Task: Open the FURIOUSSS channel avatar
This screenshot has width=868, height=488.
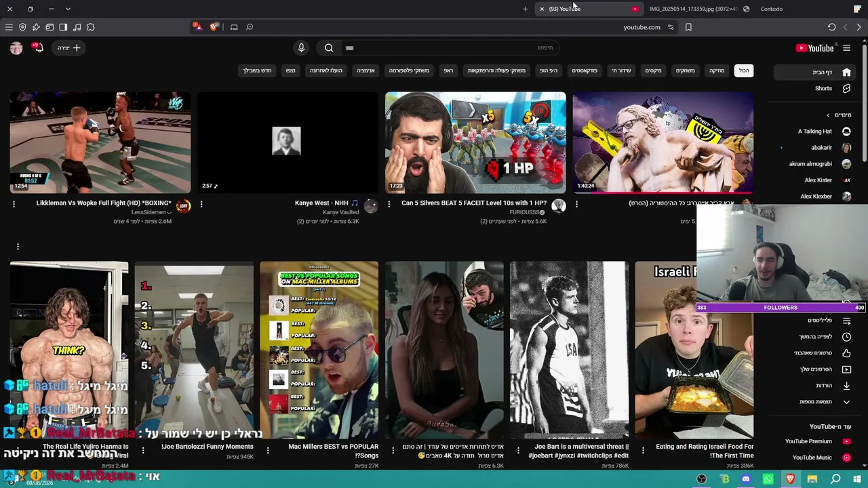Action: [x=558, y=206]
